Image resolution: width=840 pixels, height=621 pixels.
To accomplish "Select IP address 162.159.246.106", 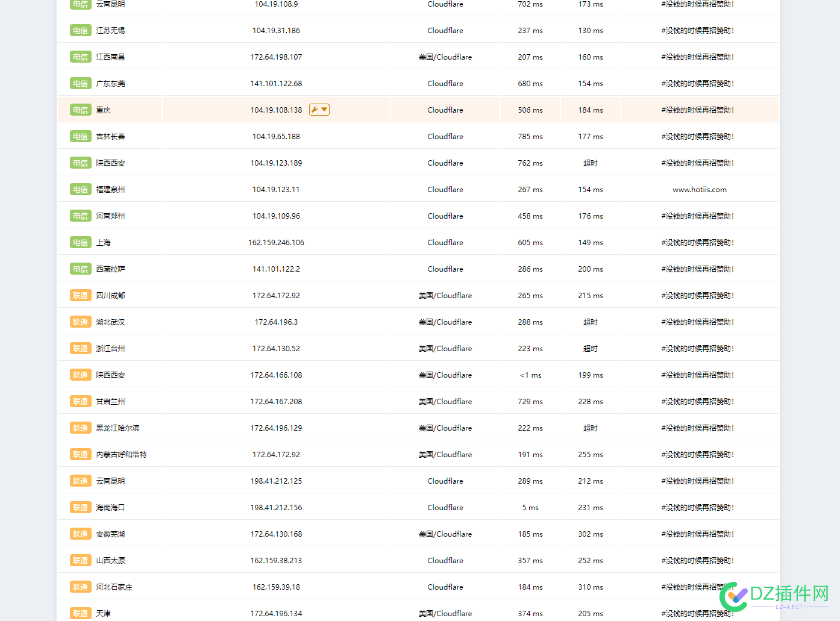I will click(276, 243).
